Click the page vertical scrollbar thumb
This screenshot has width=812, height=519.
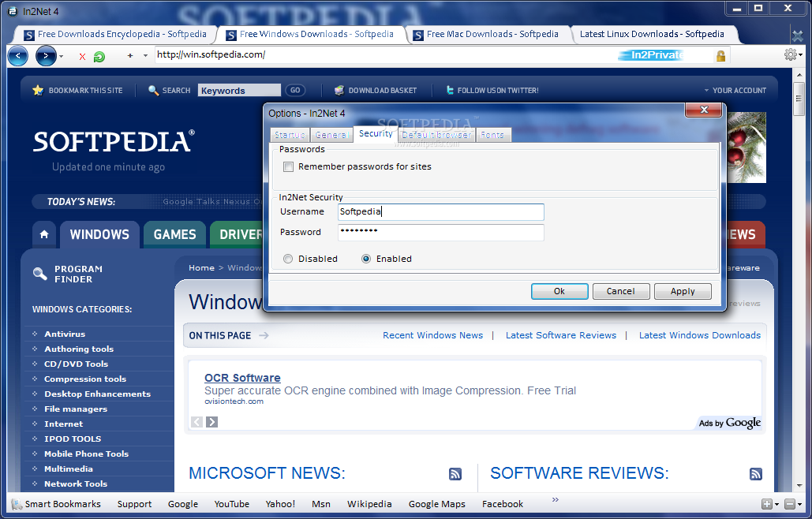pyautogui.click(x=799, y=99)
